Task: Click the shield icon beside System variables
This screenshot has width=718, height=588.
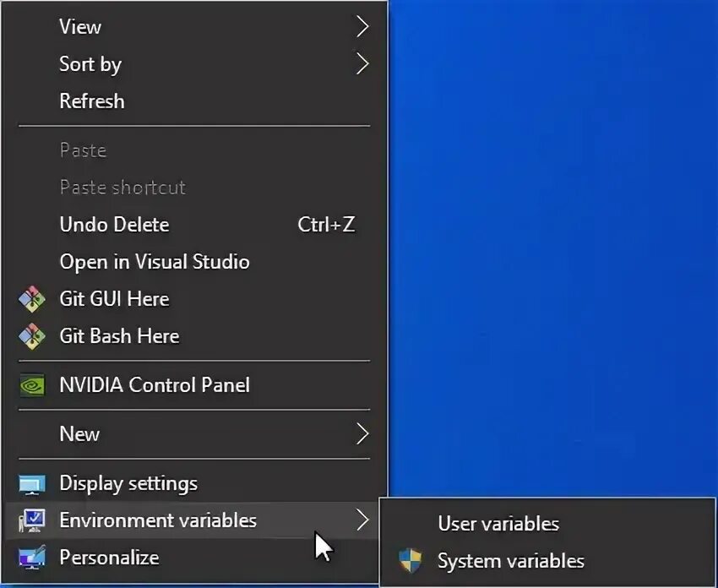Action: pyautogui.click(x=410, y=561)
